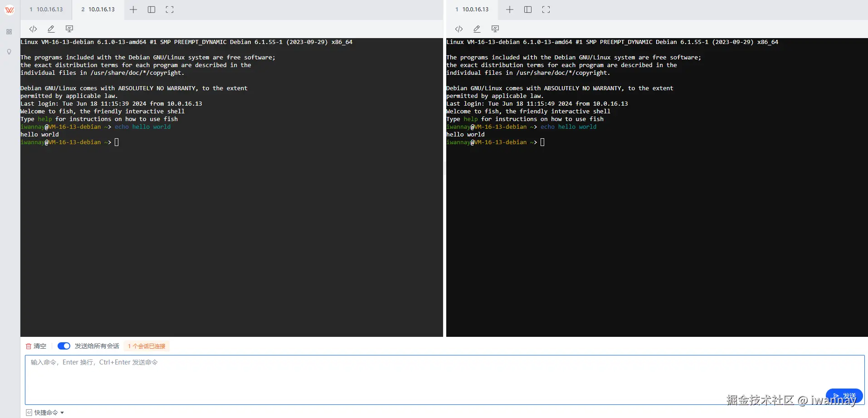Select tab 2 (10.0.16.13) in the left pane
Viewport: 868px width, 418px height.
(98, 9)
